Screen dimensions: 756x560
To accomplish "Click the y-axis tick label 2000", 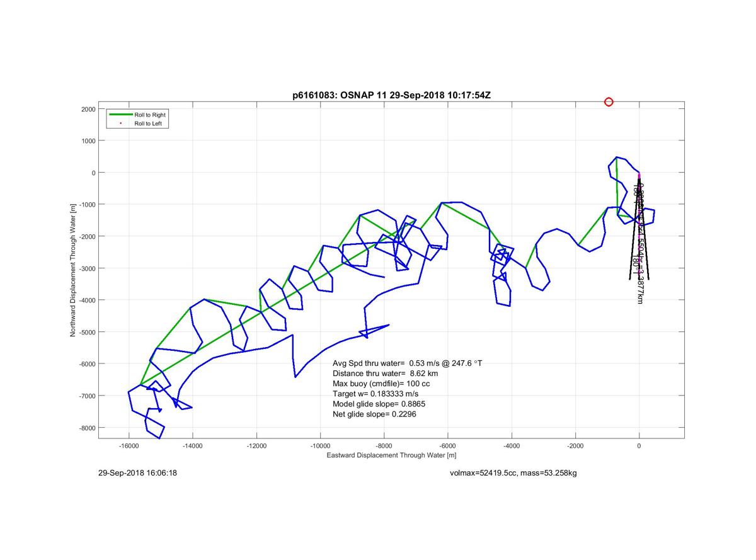I will pos(88,110).
